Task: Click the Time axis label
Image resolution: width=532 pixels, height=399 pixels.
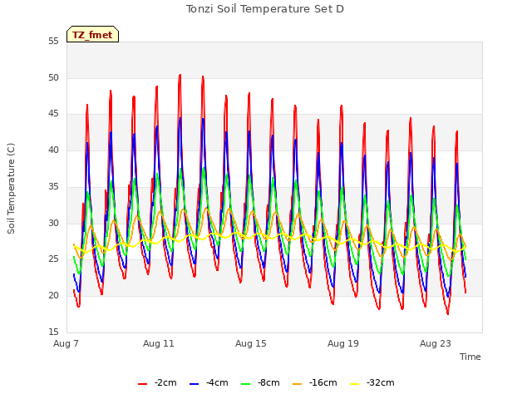Action: tap(470, 357)
